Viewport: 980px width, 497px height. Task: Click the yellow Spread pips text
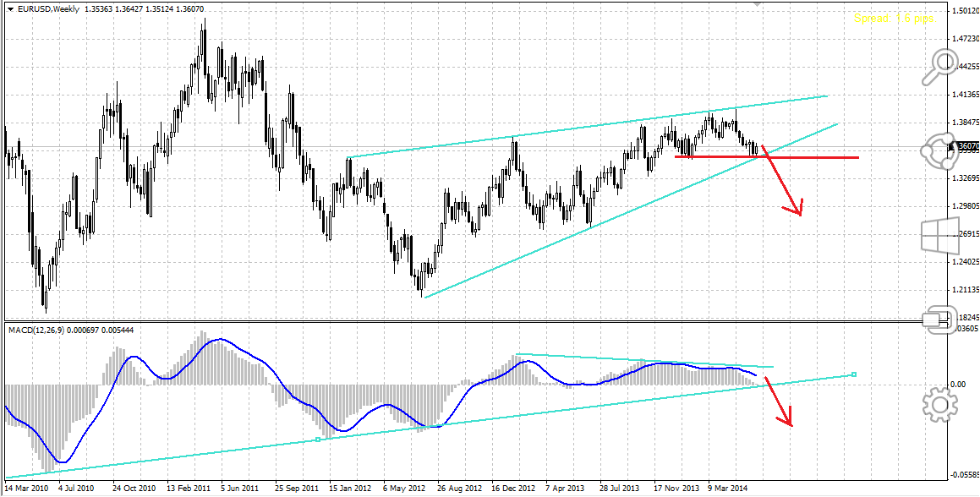(894, 18)
